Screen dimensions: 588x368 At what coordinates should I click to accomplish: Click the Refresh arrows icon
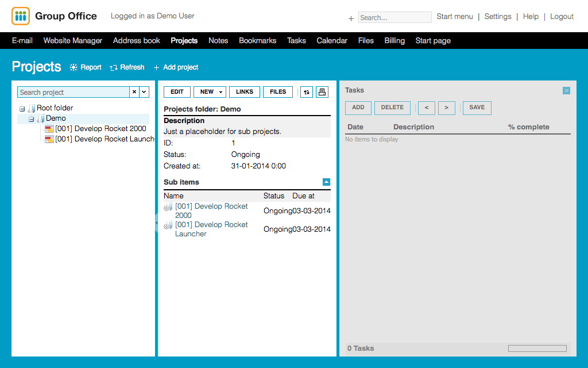point(114,67)
